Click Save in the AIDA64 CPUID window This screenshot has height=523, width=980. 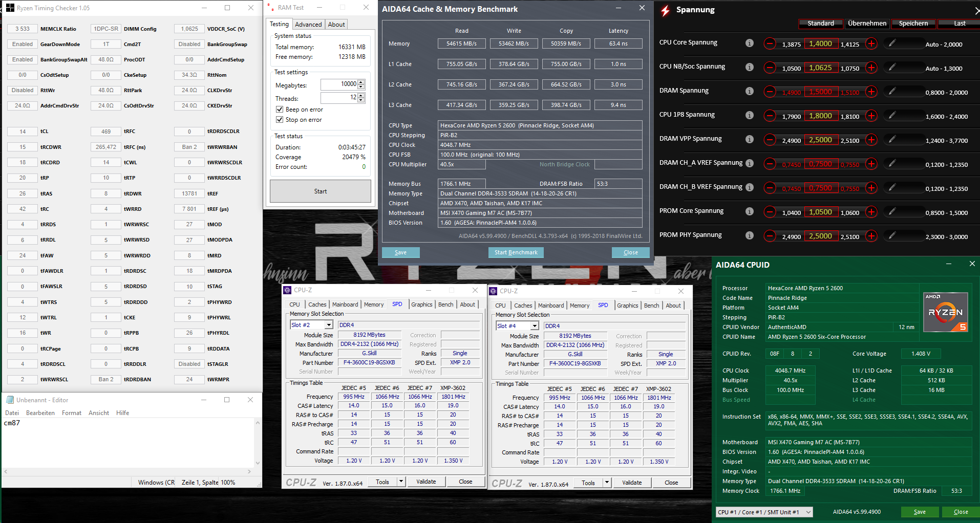click(x=920, y=512)
